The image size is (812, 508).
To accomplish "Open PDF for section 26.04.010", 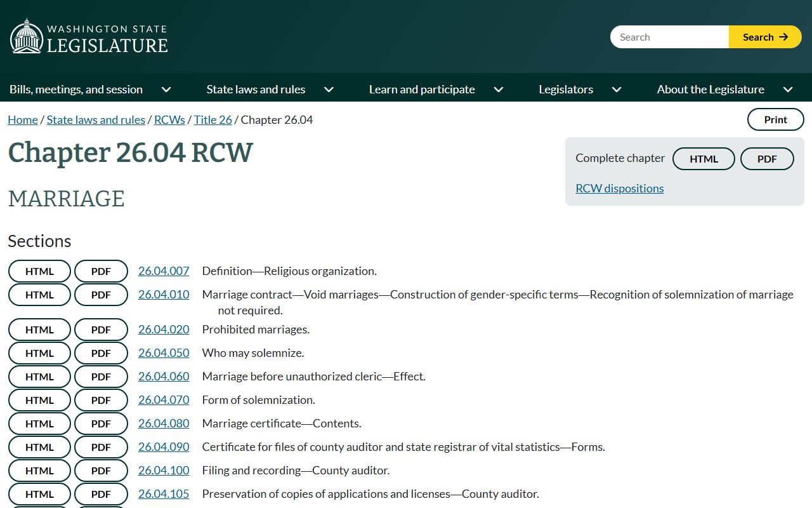I will pyautogui.click(x=101, y=295).
